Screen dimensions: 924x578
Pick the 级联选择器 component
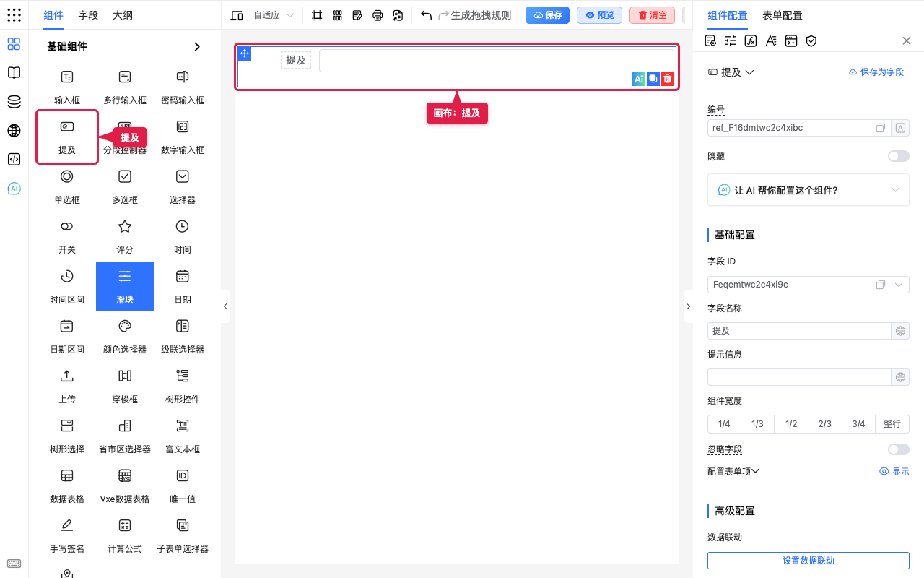click(183, 336)
